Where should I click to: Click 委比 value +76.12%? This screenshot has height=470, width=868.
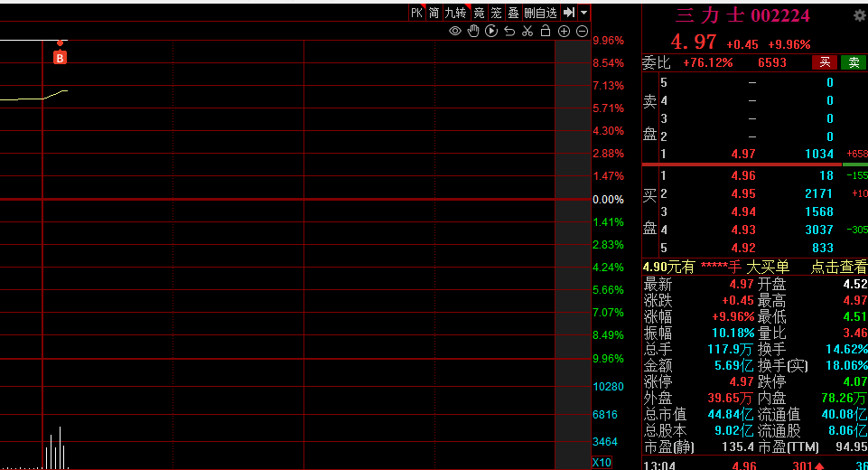(x=707, y=62)
